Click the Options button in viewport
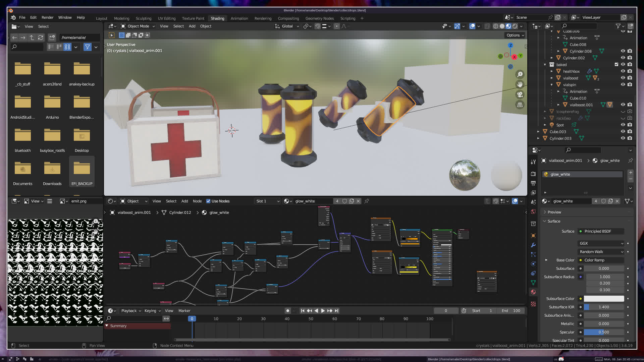Screen dimensions: 644x362 [515, 35]
